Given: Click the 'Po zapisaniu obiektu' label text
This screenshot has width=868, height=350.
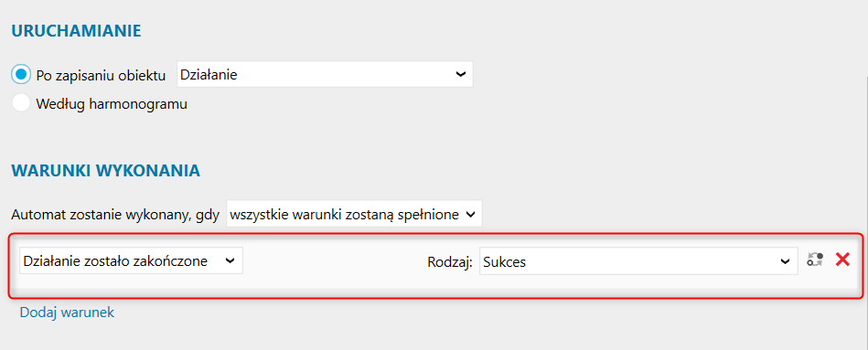Looking at the screenshot, I should point(101,76).
